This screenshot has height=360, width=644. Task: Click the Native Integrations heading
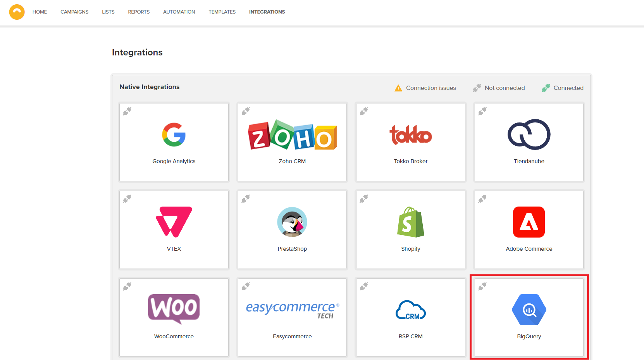tap(150, 87)
